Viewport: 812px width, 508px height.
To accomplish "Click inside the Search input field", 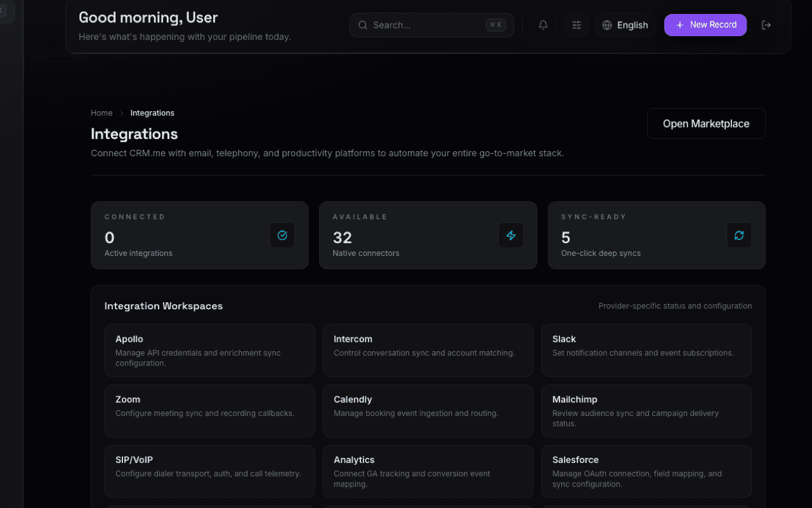I will [x=419, y=25].
